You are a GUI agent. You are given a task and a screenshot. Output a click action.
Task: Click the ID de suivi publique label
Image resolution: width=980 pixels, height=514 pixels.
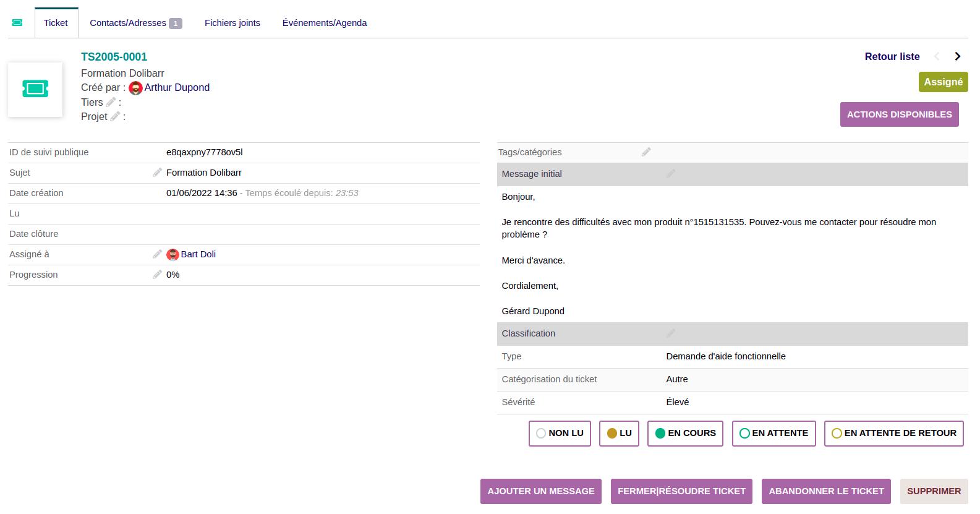click(x=49, y=152)
